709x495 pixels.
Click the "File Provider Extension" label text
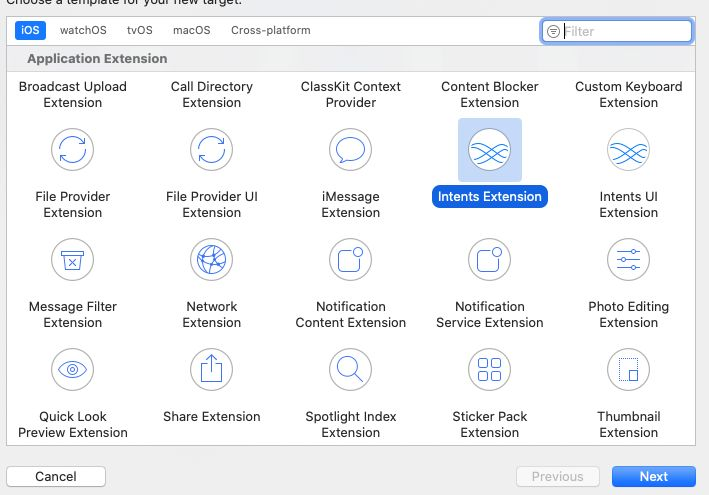tap(73, 204)
